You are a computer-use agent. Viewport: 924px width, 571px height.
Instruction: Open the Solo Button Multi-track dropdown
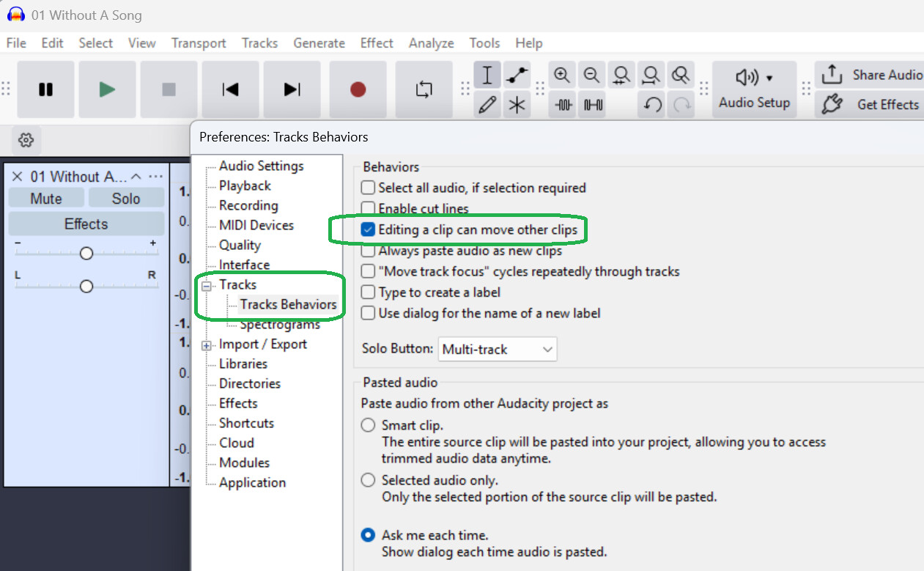498,350
